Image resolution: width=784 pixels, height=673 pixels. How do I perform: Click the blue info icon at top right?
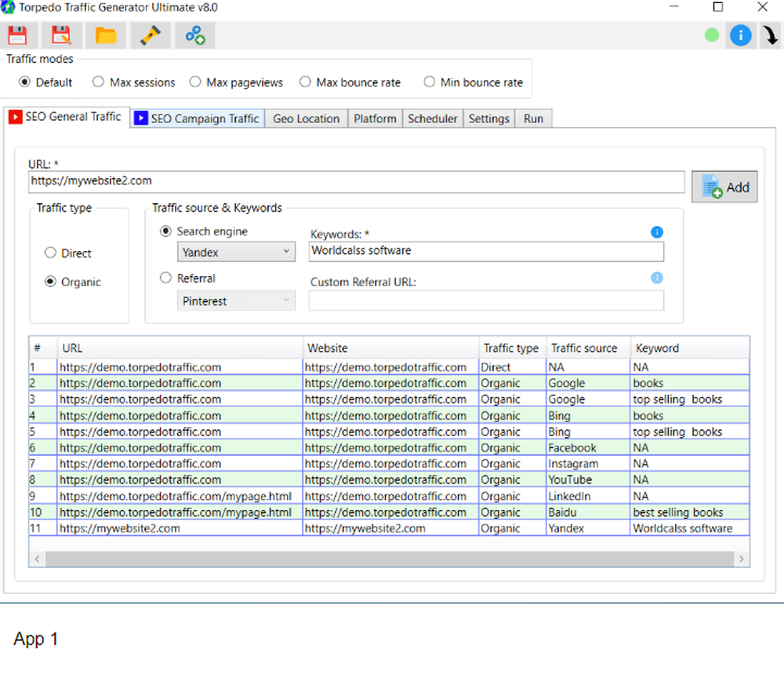(x=740, y=35)
